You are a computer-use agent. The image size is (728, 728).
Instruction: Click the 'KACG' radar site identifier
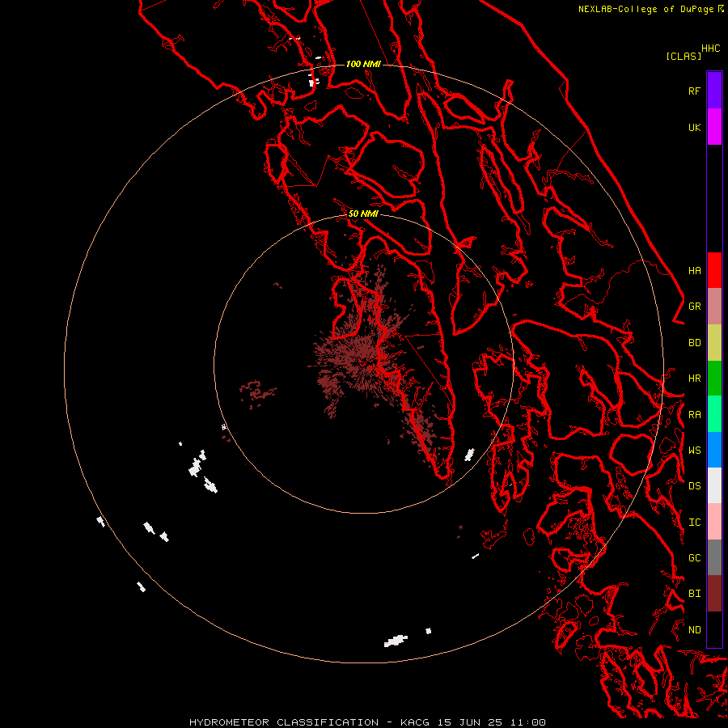(415, 722)
